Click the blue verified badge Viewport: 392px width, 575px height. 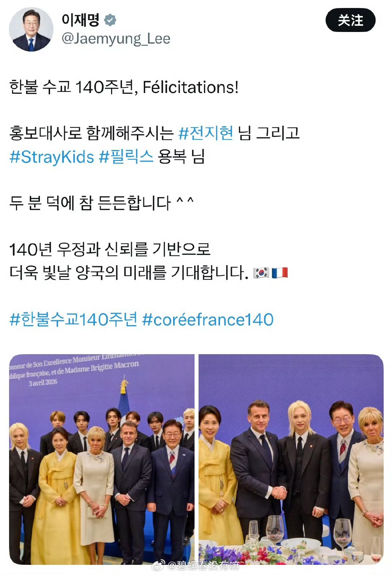tap(110, 20)
